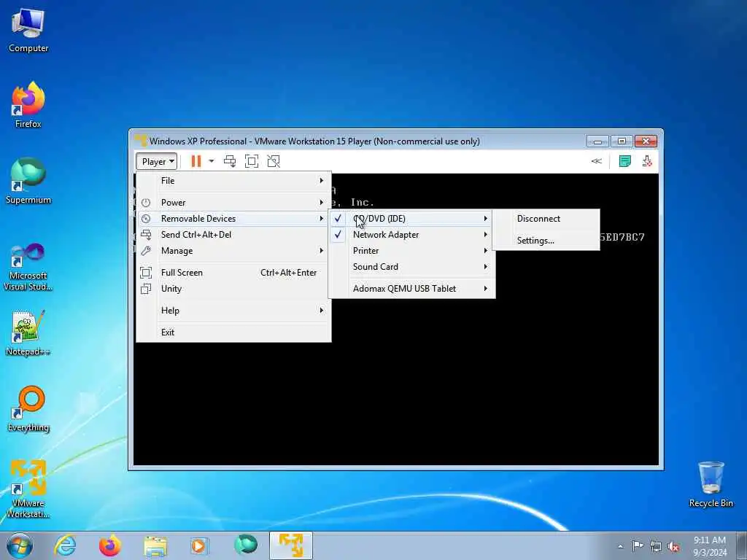The image size is (747, 560).
Task: Launch Firefox from the taskbar
Action: pyautogui.click(x=110, y=545)
